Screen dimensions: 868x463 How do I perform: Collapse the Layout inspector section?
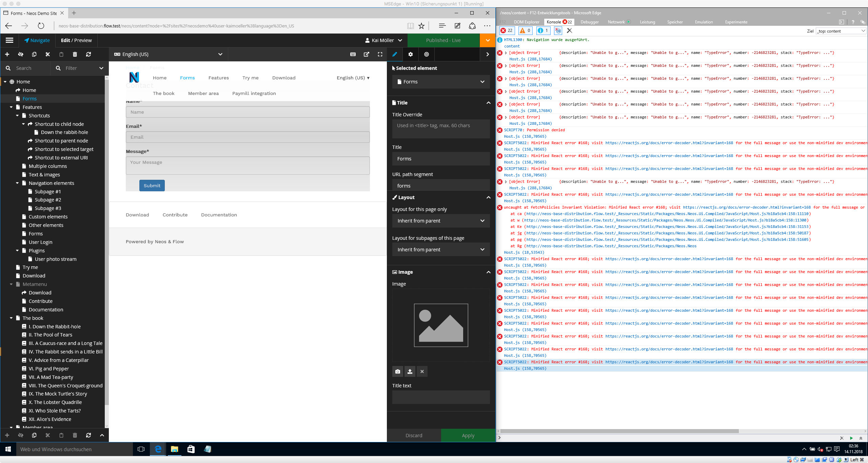tap(488, 197)
